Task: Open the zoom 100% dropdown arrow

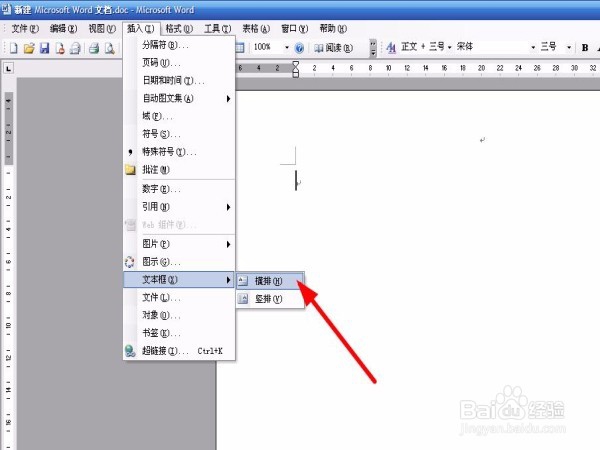Action: (287, 47)
